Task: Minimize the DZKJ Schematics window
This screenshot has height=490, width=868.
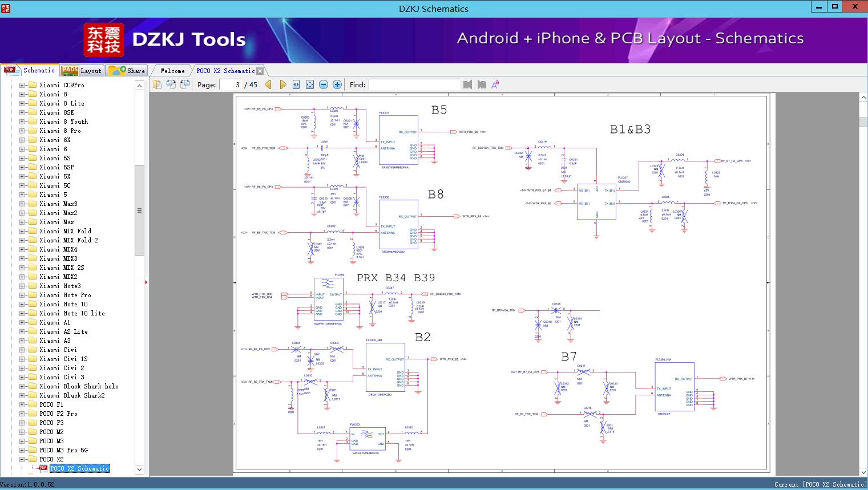Action: coord(819,6)
